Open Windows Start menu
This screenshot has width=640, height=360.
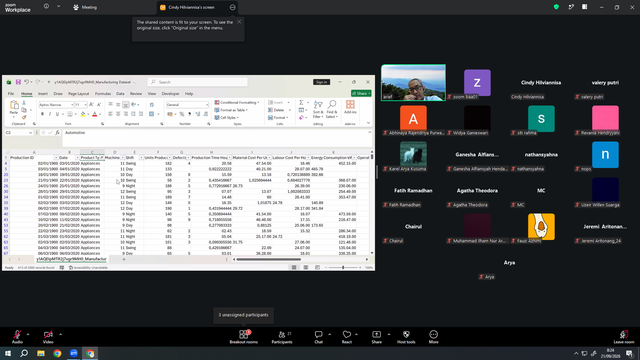8,353
